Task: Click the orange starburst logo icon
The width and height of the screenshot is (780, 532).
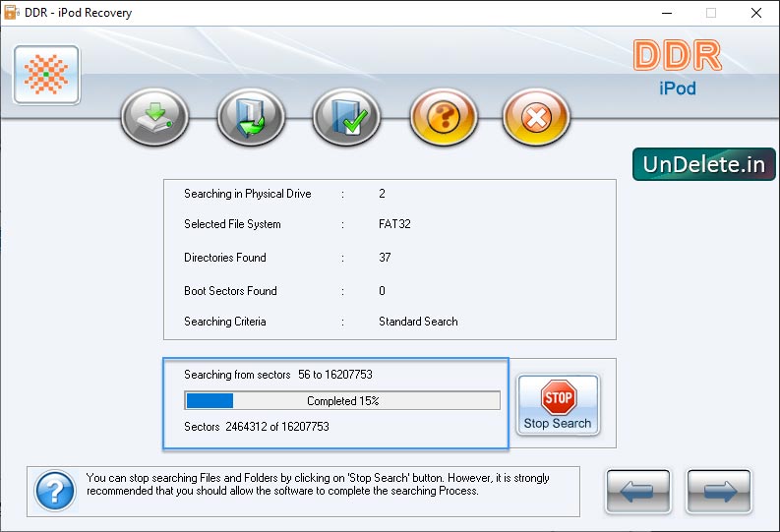Action: 47,75
